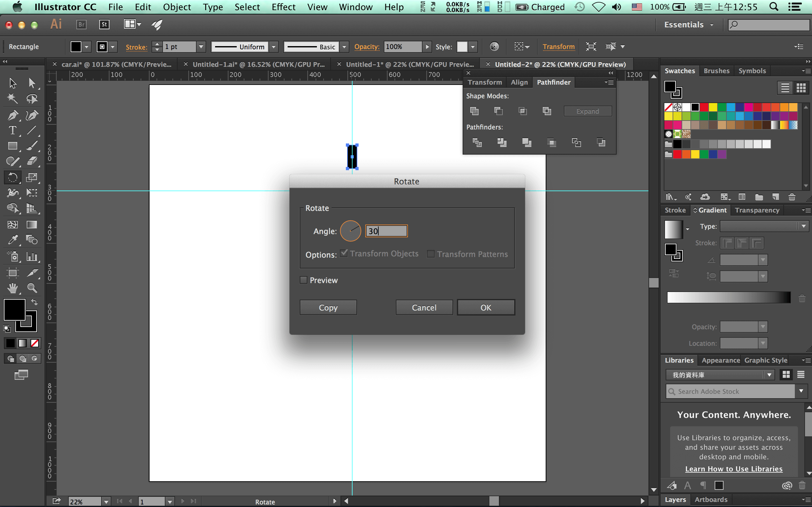
Task: Select the Selection tool arrow
Action: [13, 83]
